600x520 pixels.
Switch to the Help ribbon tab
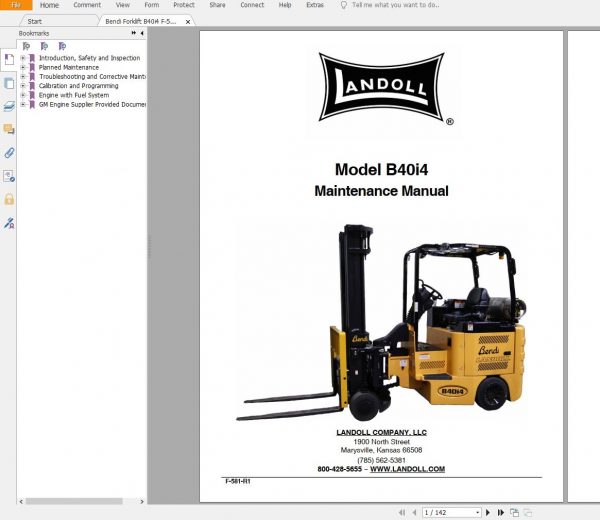(285, 5)
